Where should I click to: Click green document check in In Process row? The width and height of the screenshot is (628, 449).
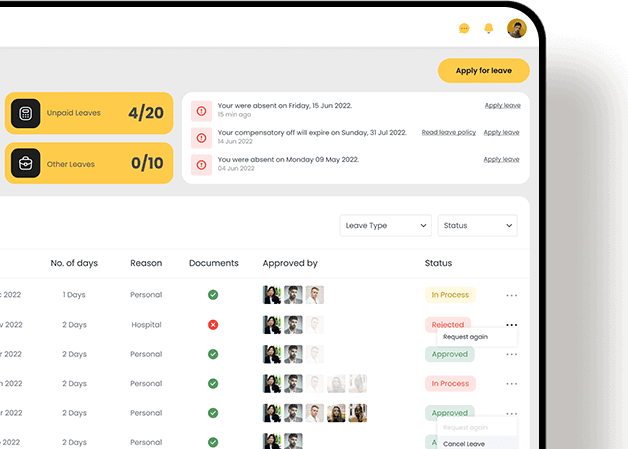[x=213, y=295]
